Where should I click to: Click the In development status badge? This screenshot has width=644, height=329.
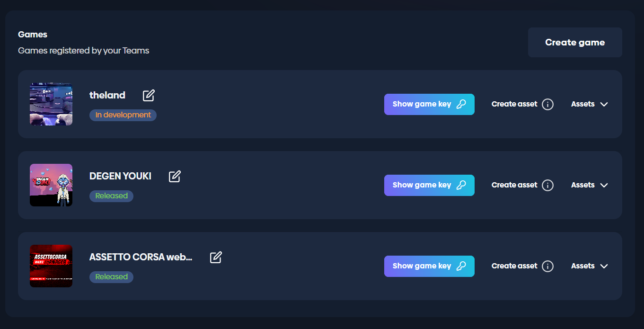pos(123,115)
